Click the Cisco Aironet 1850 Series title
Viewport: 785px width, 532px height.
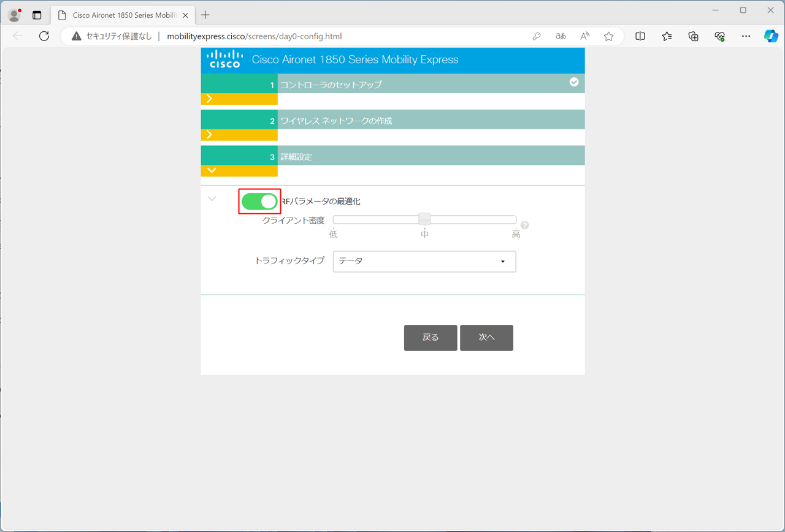(x=355, y=59)
